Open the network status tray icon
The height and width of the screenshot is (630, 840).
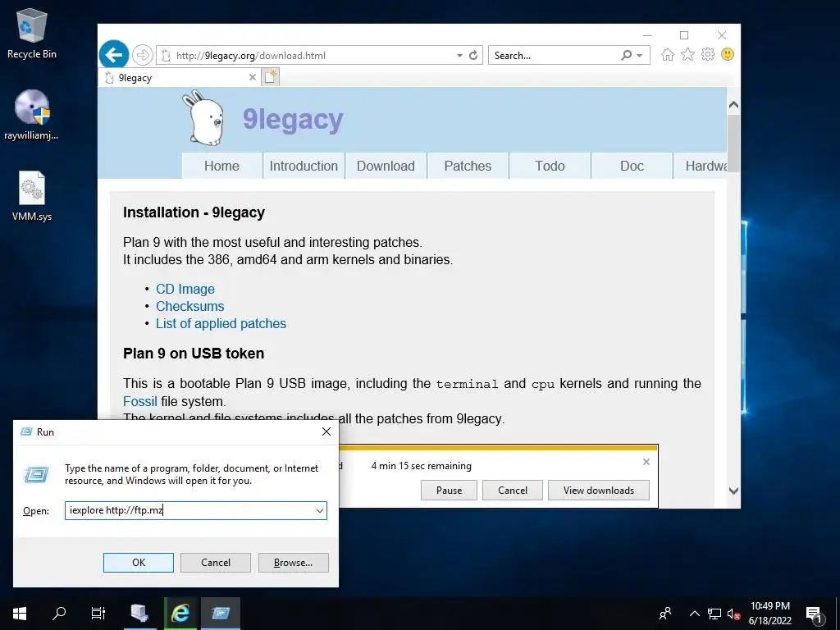pos(714,614)
